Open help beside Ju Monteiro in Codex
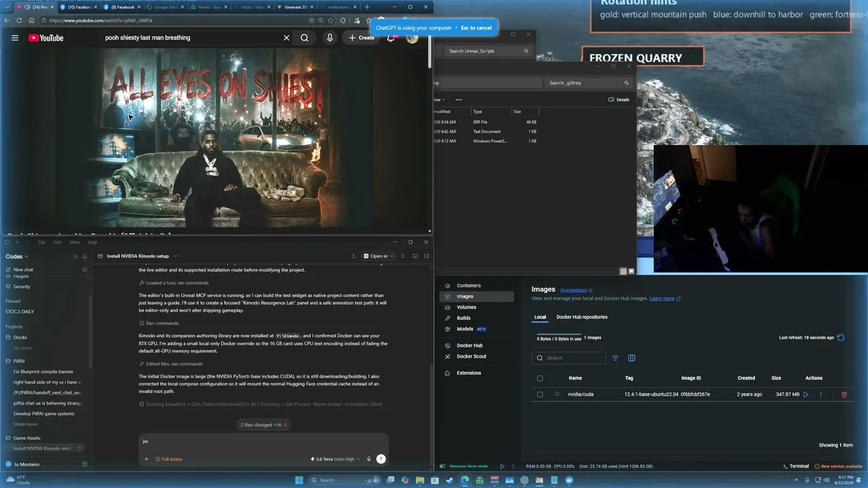 pos(85,464)
